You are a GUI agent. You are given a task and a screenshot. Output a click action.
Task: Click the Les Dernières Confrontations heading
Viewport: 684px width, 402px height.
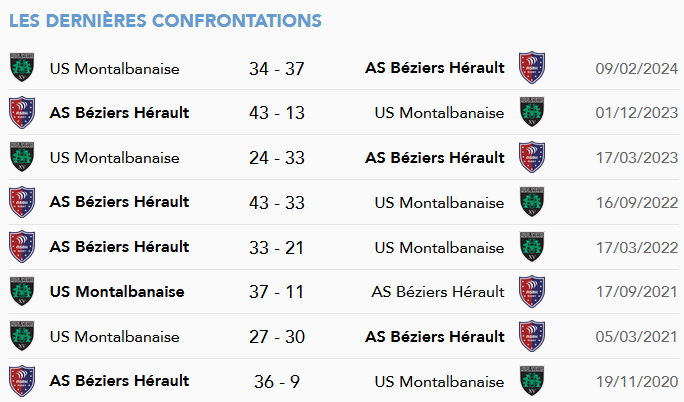pos(165,20)
